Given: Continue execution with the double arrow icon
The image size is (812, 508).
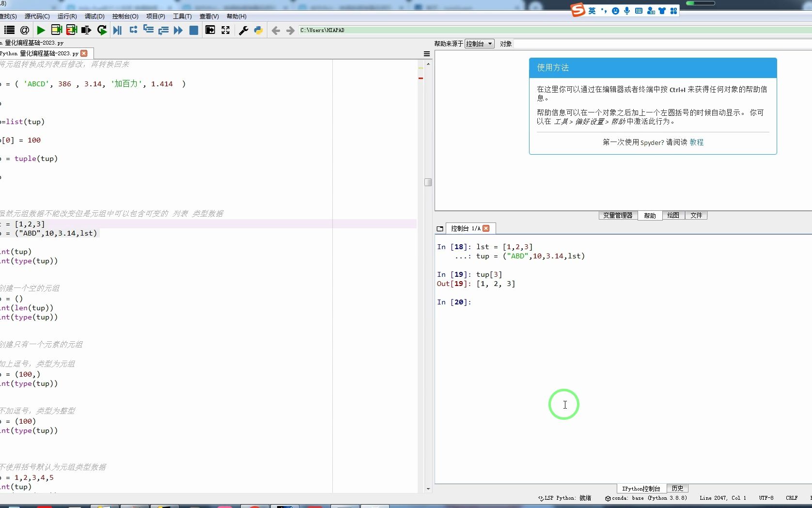Looking at the screenshot, I should pyautogui.click(x=178, y=30).
